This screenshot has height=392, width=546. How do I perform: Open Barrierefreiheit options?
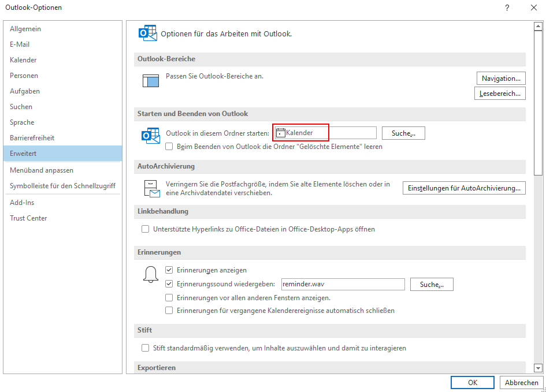[62, 138]
